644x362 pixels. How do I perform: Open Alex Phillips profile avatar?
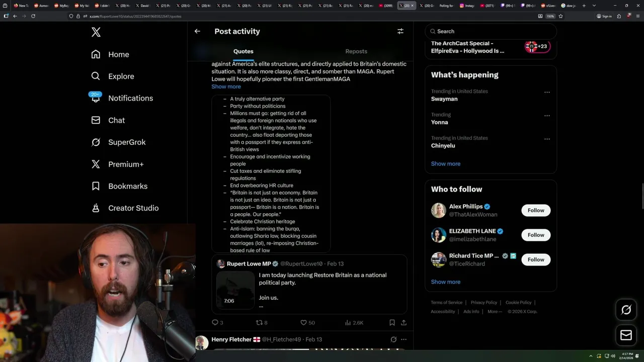(439, 210)
